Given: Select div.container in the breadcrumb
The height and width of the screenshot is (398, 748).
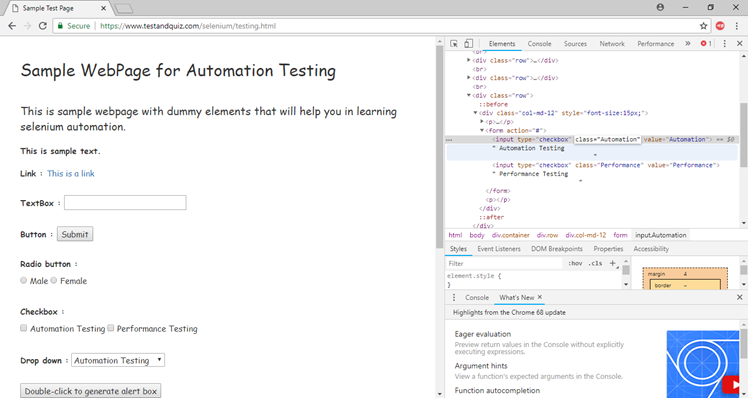Looking at the screenshot, I should pos(510,235).
